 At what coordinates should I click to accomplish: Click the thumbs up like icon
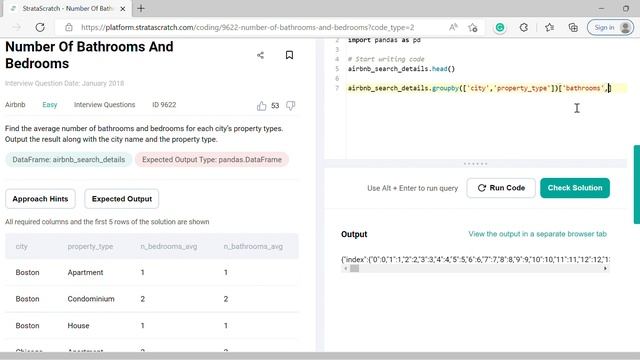(261, 106)
